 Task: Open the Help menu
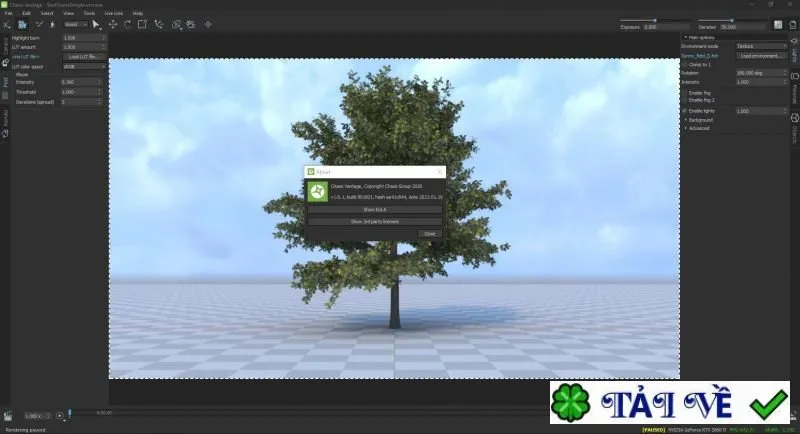point(138,13)
